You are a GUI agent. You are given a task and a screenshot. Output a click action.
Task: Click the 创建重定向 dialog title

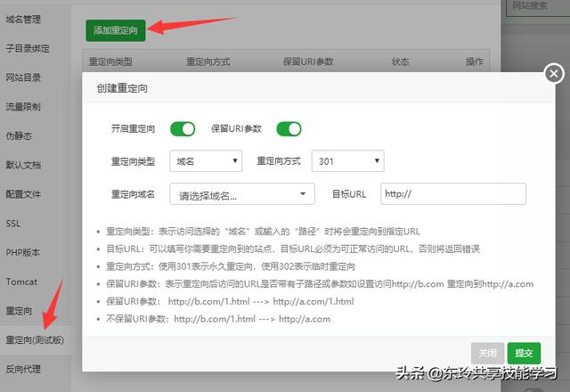point(122,88)
